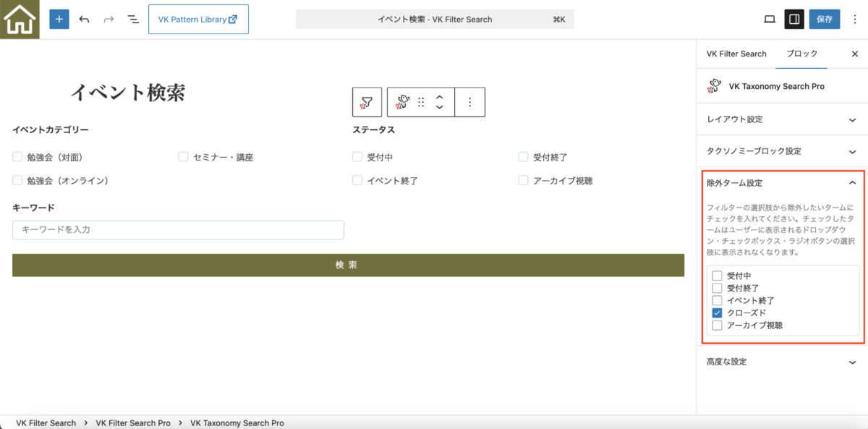This screenshot has height=429, width=868.
Task: Click the 保存 save button
Action: click(x=825, y=20)
